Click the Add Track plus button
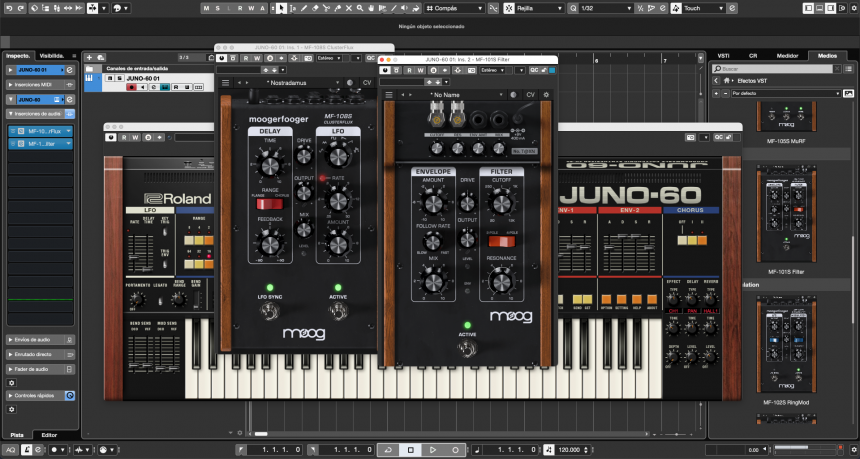 [x=89, y=57]
